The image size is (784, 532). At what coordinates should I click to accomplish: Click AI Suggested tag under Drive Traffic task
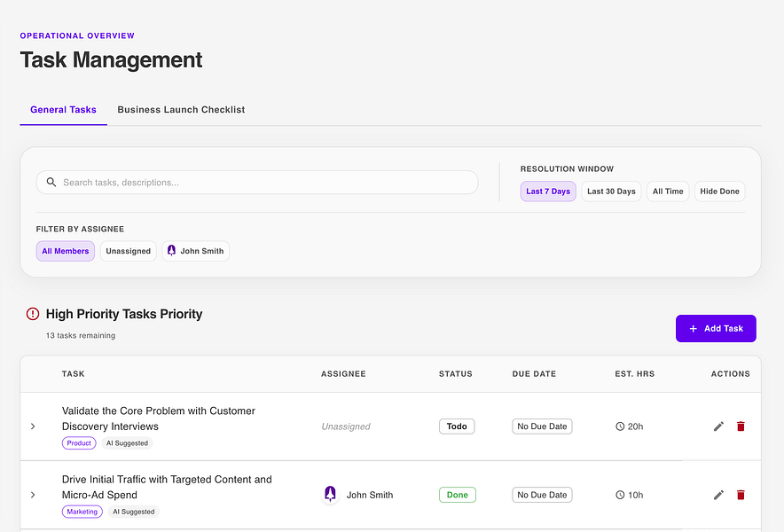(x=134, y=512)
